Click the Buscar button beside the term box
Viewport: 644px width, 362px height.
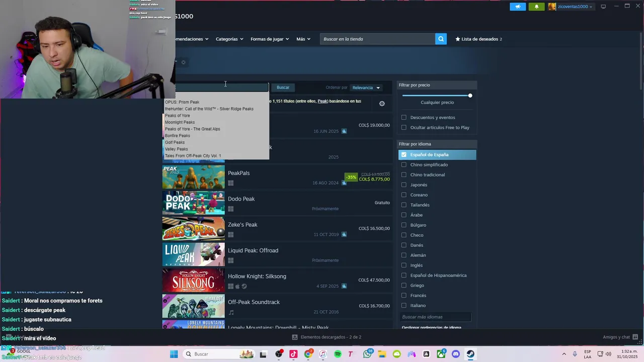coord(283,87)
